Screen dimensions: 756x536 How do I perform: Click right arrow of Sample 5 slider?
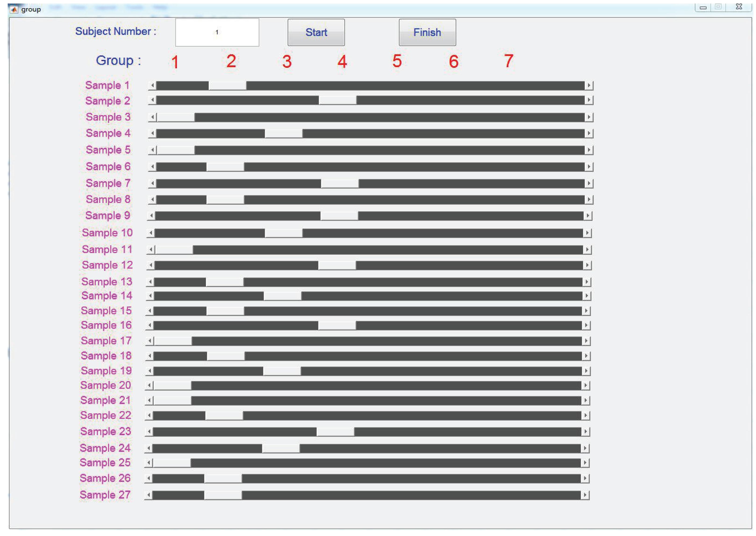[x=589, y=150]
